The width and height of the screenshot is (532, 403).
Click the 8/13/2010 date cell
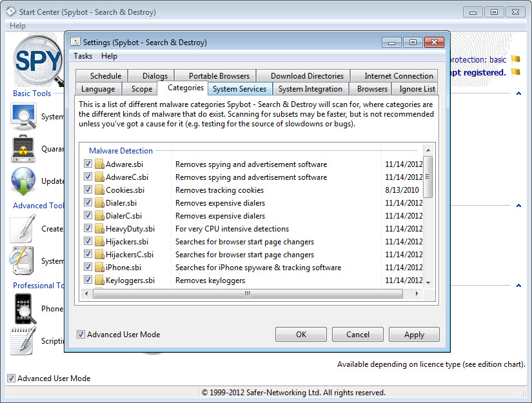(402, 190)
